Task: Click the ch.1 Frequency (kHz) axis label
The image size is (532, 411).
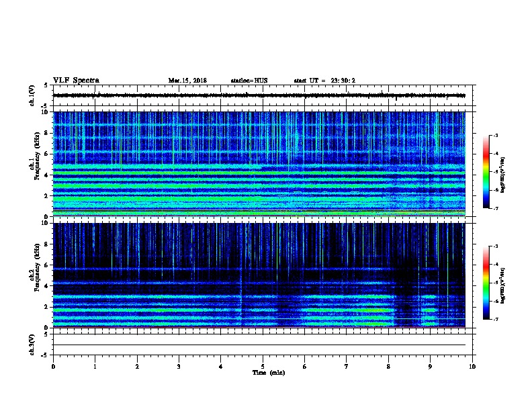Action: (35, 156)
